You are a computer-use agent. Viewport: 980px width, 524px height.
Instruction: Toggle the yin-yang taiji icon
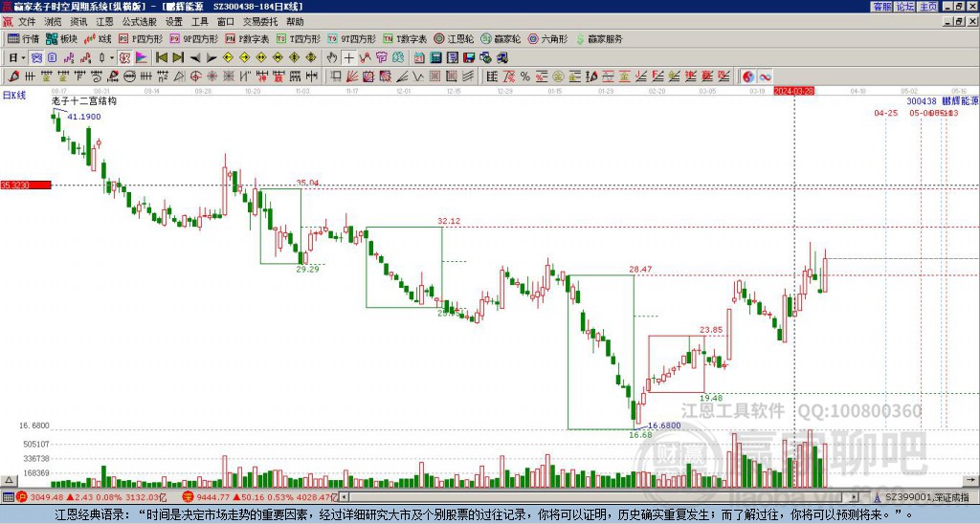coord(748,76)
